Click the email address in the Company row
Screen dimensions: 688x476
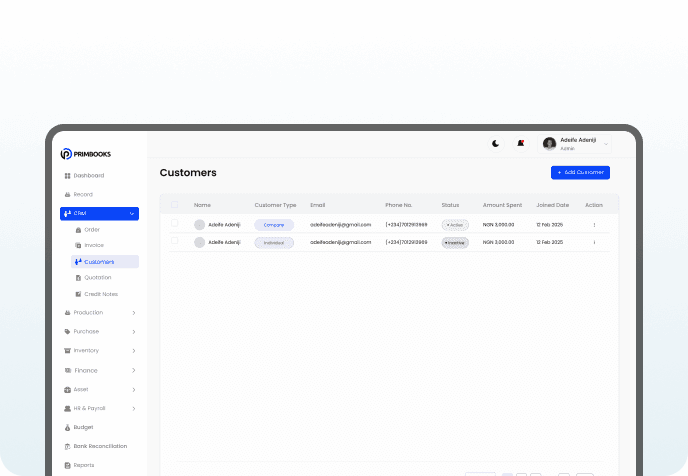(340, 225)
